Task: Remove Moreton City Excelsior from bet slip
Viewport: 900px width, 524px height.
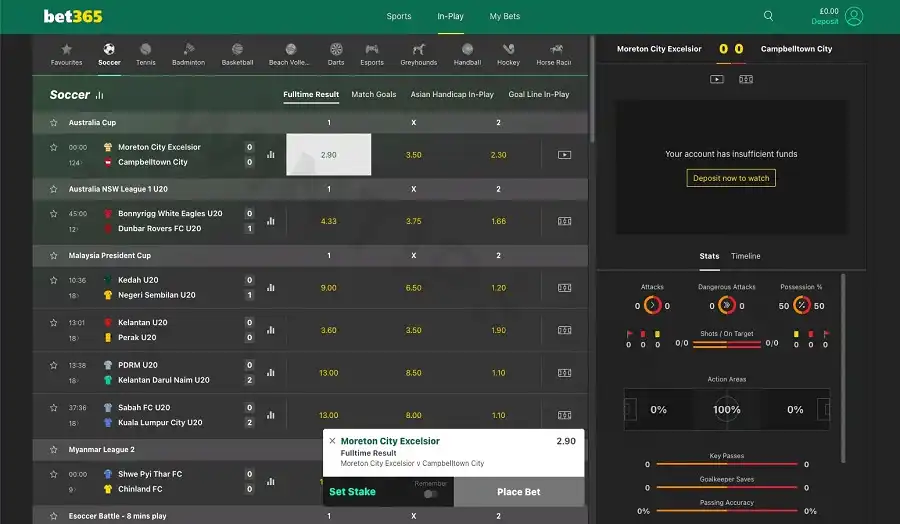Action: click(332, 441)
